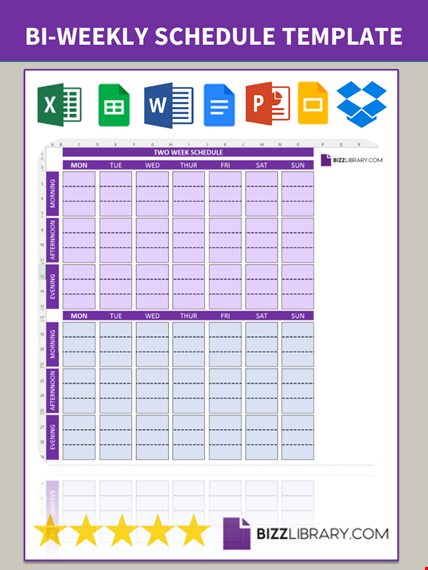This screenshot has width=428, height=570.
Task: Click the Google Sheets icon
Action: click(114, 105)
